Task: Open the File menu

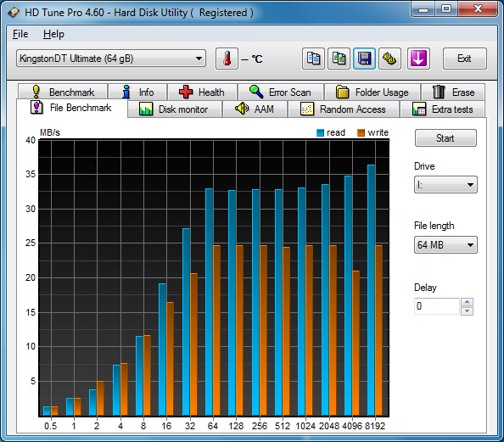Action: pos(20,34)
